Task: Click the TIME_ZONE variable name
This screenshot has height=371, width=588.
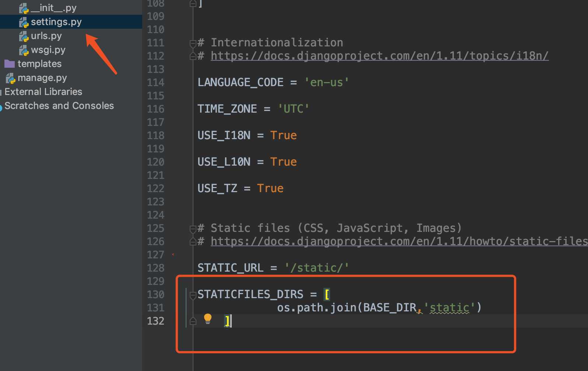Action: pos(227,109)
